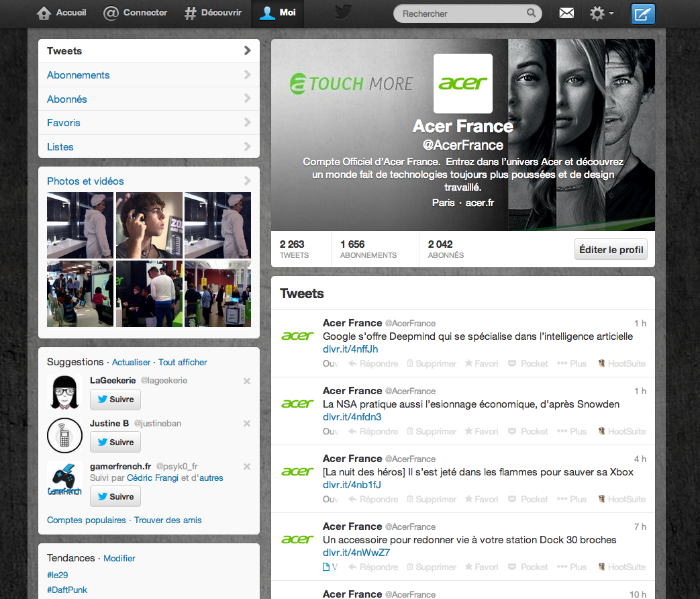Open gamerfrench.fr controller avatar

(64, 478)
